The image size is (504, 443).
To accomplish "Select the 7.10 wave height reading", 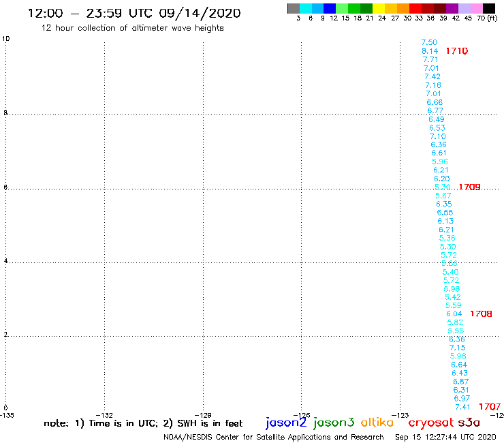I will [438, 136].
